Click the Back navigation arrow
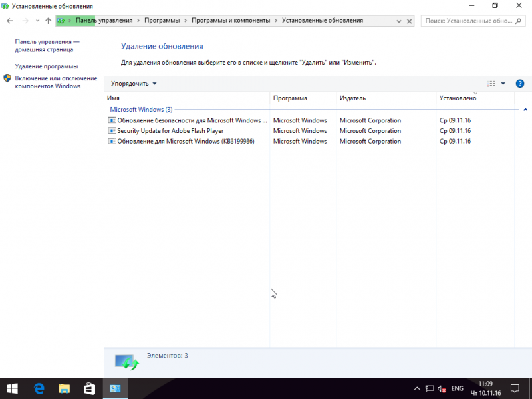532x399 pixels. pyautogui.click(x=10, y=21)
